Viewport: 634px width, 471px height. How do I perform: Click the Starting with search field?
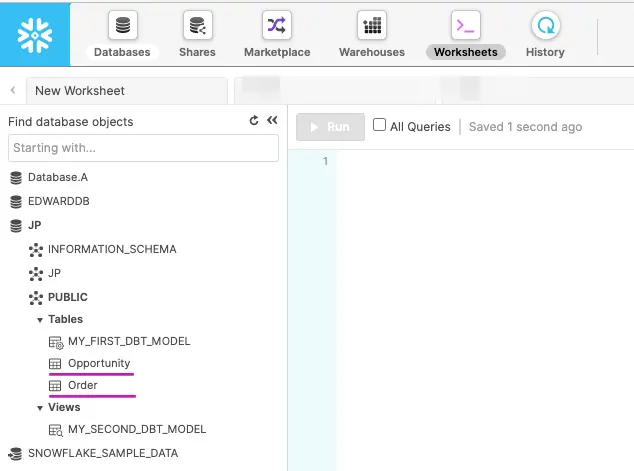143,148
